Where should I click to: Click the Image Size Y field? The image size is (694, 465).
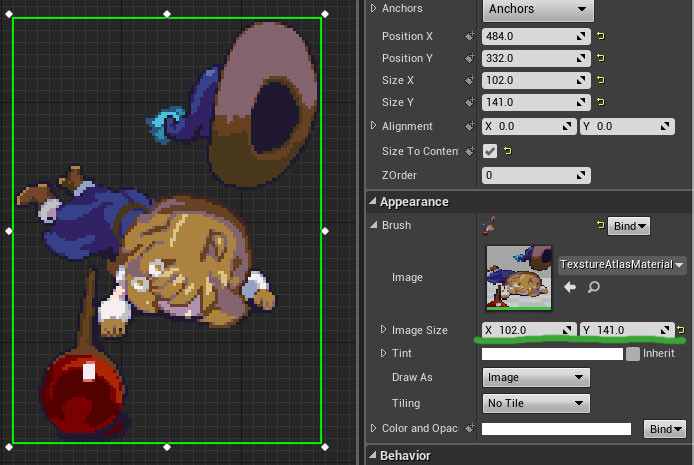[x=627, y=330]
